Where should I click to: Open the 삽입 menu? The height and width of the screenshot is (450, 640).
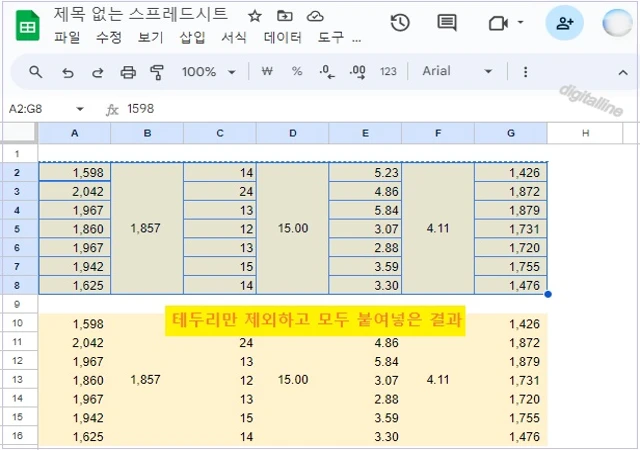192,38
